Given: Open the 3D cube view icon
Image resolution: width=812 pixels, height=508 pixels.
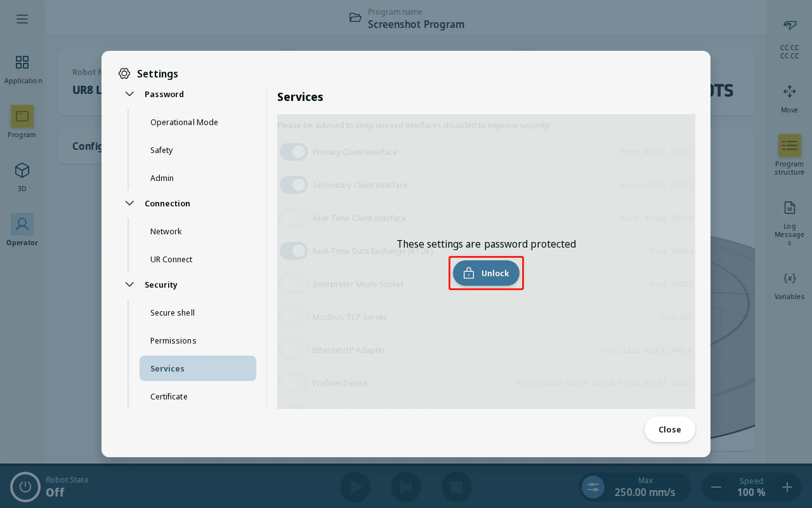Looking at the screenshot, I should tap(22, 170).
